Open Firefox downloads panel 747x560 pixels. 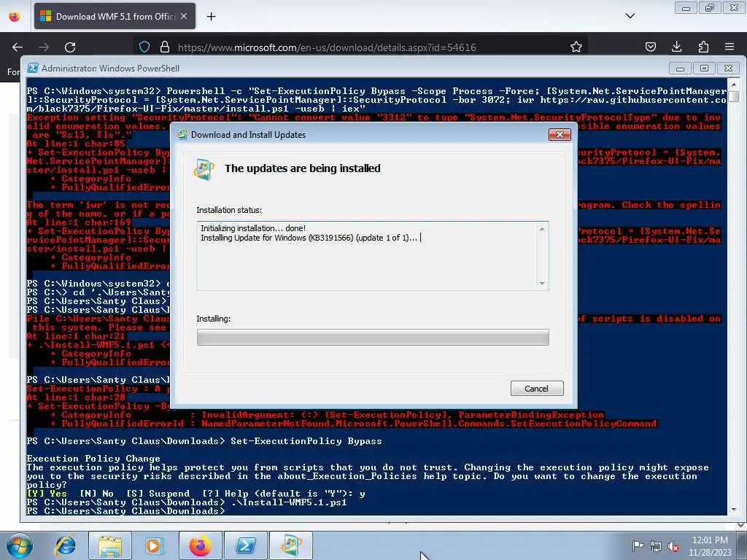676,47
